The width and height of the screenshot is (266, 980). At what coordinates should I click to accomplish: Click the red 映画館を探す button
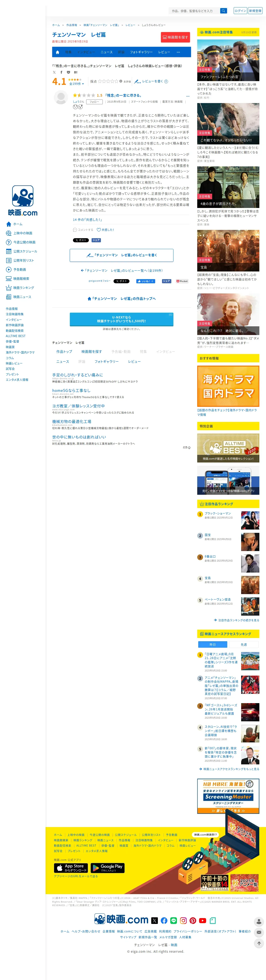pyautogui.click(x=176, y=37)
